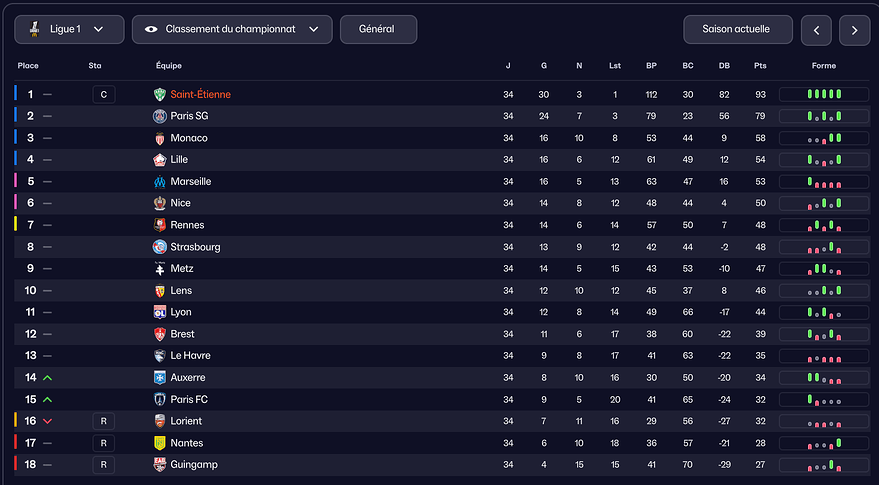The image size is (879, 485).
Task: Expand the Classement du championnat view dropdown
Action: tap(231, 30)
